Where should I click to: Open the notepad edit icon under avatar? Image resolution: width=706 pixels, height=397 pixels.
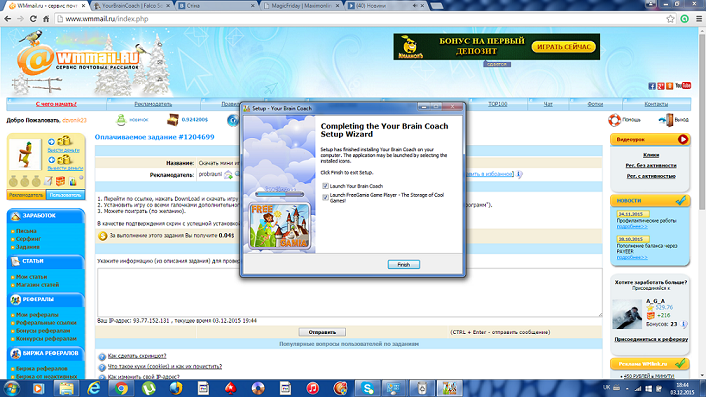[48, 181]
